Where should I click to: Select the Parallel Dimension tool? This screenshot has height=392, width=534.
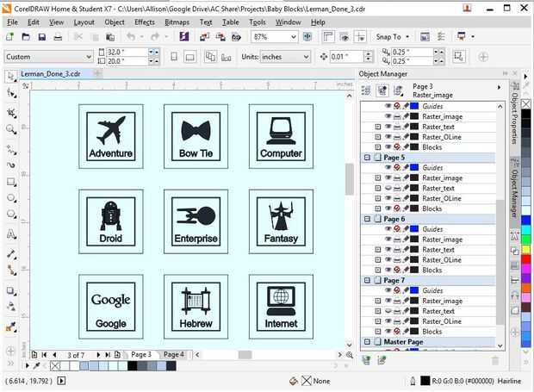click(x=11, y=254)
